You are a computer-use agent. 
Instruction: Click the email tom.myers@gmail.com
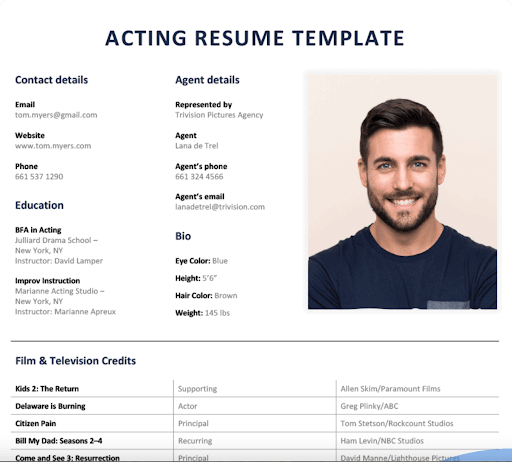point(56,115)
